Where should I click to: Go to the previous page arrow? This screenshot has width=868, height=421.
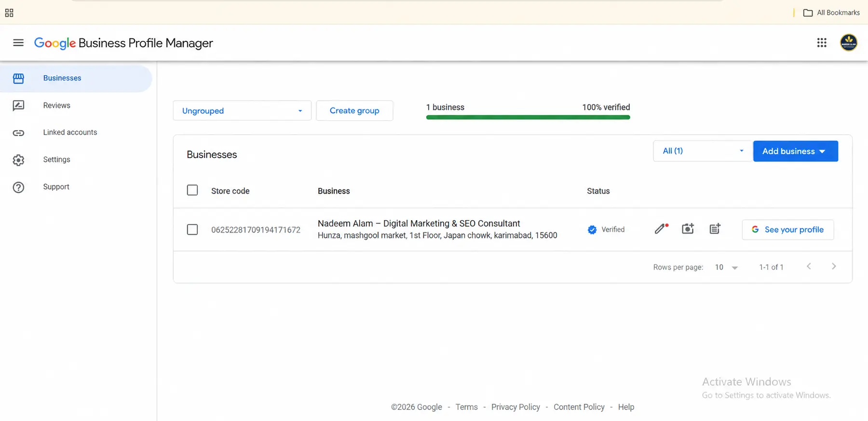tap(809, 266)
